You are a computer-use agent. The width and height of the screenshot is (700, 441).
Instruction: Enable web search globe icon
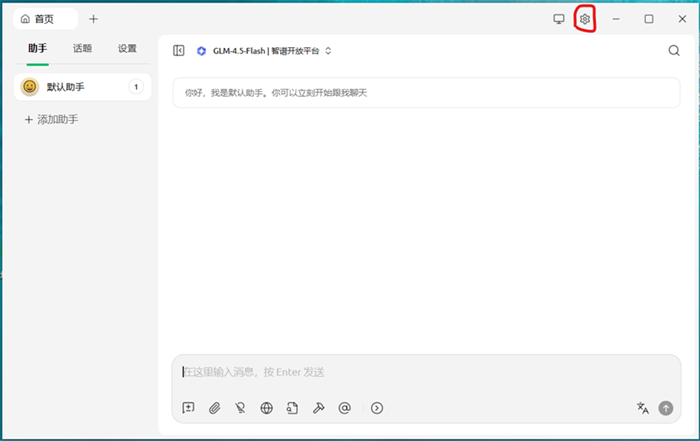[x=267, y=408]
